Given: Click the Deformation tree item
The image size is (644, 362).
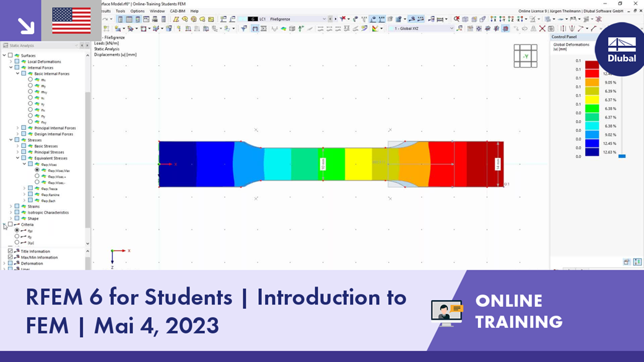Looking at the screenshot, I should 32,264.
